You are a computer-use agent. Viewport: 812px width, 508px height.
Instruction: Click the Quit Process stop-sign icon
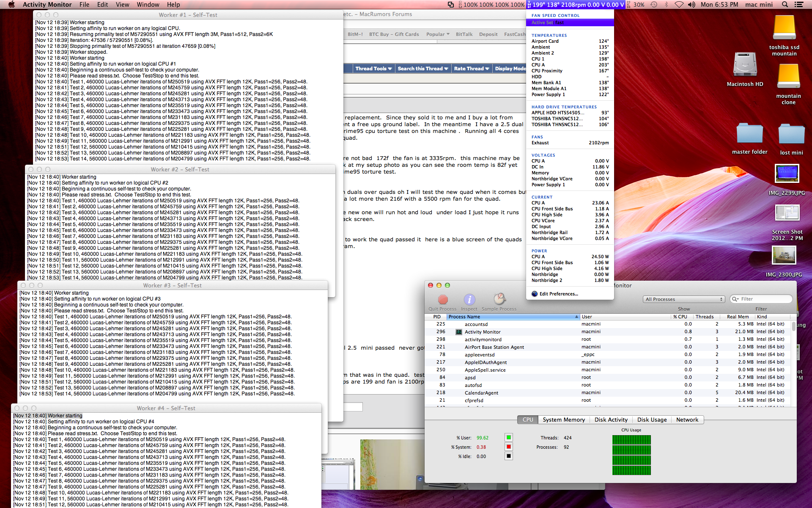443,300
